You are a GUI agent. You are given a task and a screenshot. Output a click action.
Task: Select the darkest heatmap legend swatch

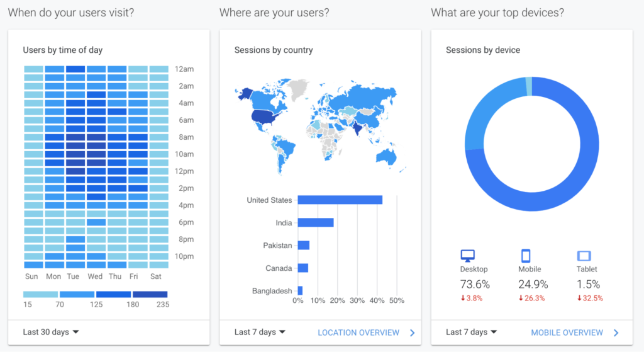click(x=150, y=294)
